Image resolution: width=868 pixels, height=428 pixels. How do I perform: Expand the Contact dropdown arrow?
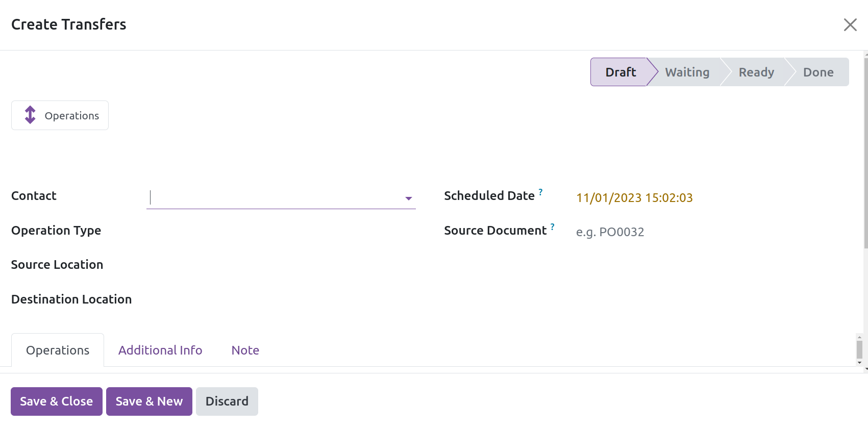point(408,198)
